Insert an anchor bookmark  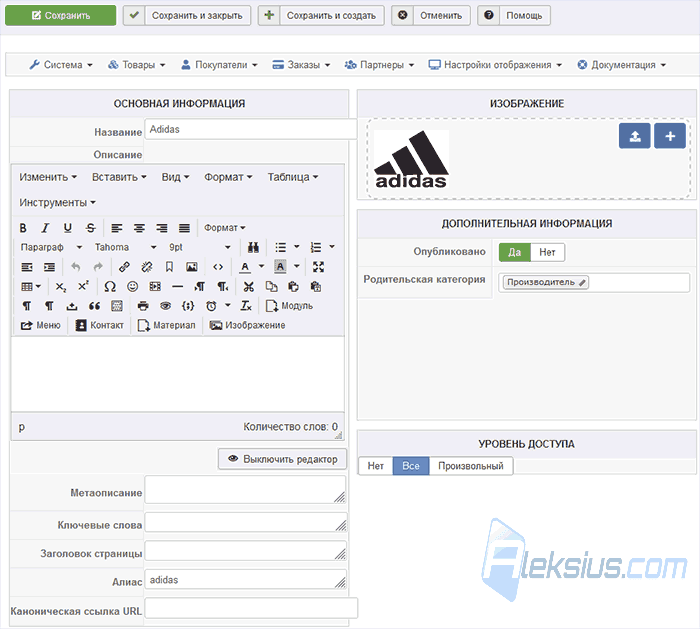(x=169, y=267)
